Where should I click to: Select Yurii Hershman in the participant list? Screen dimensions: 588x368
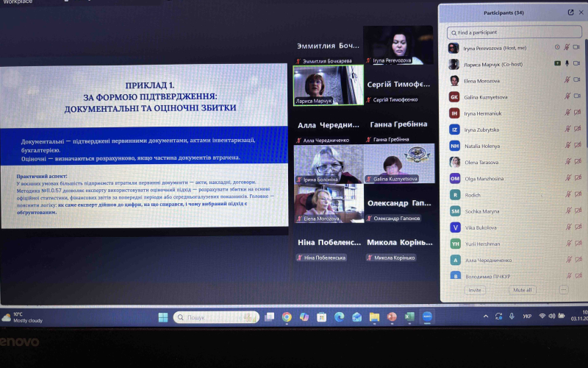(x=482, y=244)
